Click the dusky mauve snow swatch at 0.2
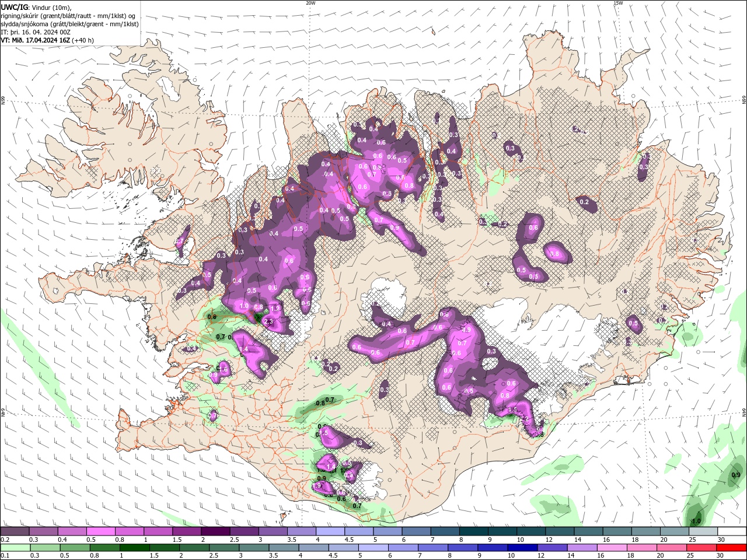Image resolution: width=747 pixels, height=560 pixels. click(x=15, y=531)
